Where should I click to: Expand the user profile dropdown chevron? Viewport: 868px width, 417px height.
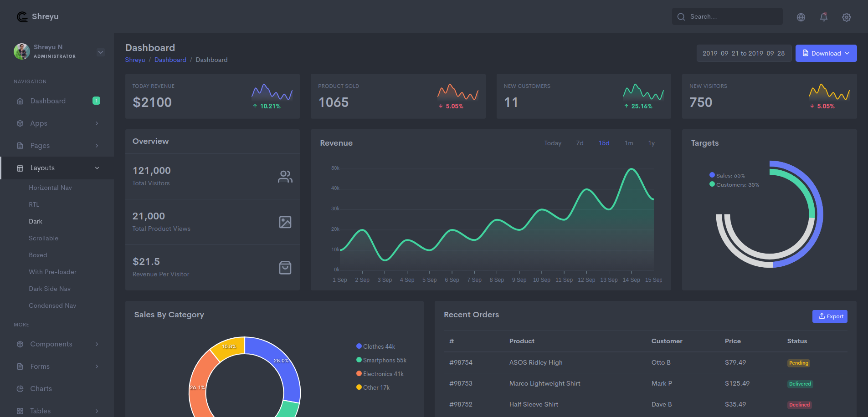pos(101,52)
